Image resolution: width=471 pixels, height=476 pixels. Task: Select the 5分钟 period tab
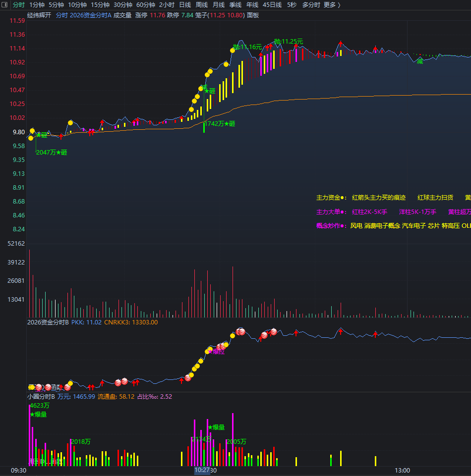click(56, 5)
